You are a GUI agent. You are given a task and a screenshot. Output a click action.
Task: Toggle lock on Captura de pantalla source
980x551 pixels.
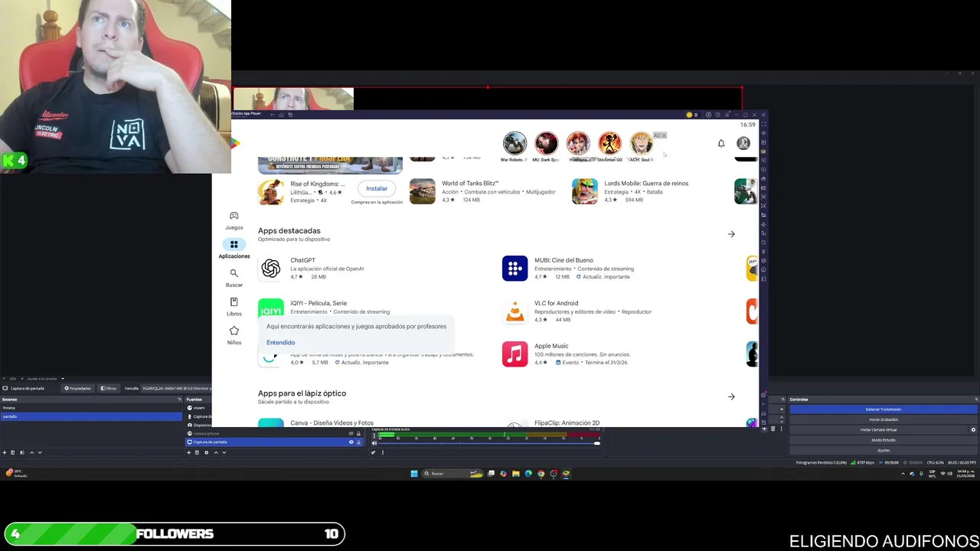[358, 442]
